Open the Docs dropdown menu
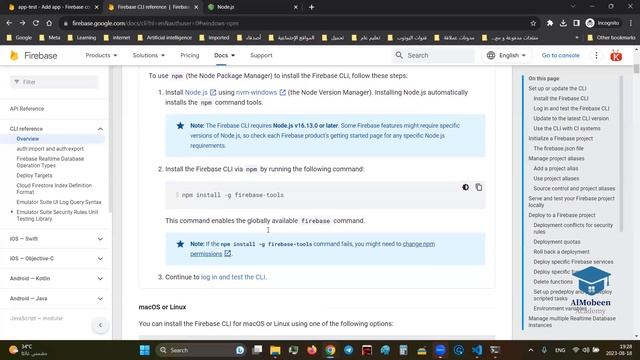The width and height of the screenshot is (640, 360). pos(224,55)
